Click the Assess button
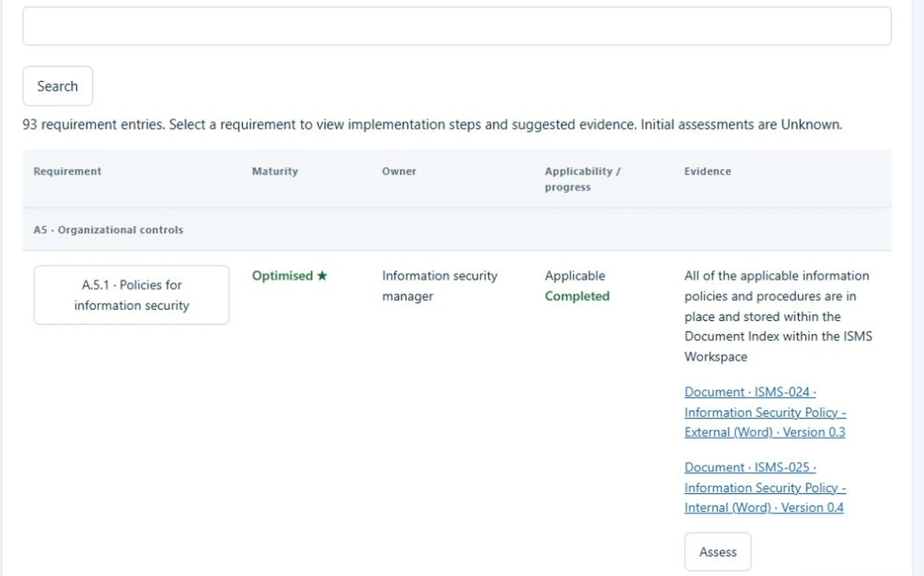Image resolution: width=924 pixels, height=576 pixels. coord(718,552)
